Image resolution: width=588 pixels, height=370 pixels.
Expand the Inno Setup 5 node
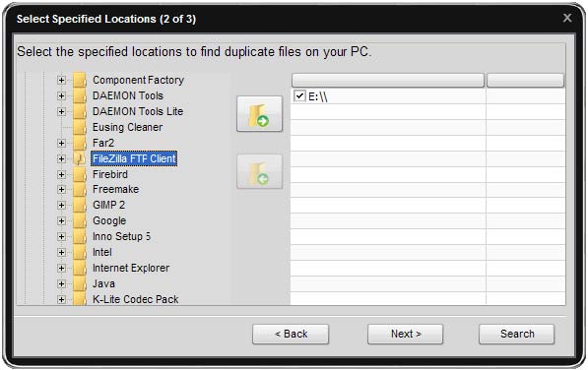[61, 237]
